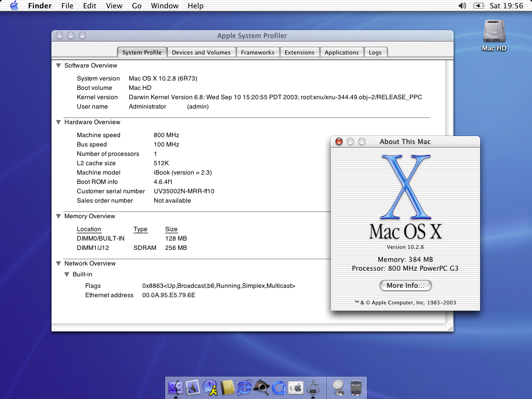The width and height of the screenshot is (532, 399).
Task: Select the Extensions tab
Action: coord(299,52)
